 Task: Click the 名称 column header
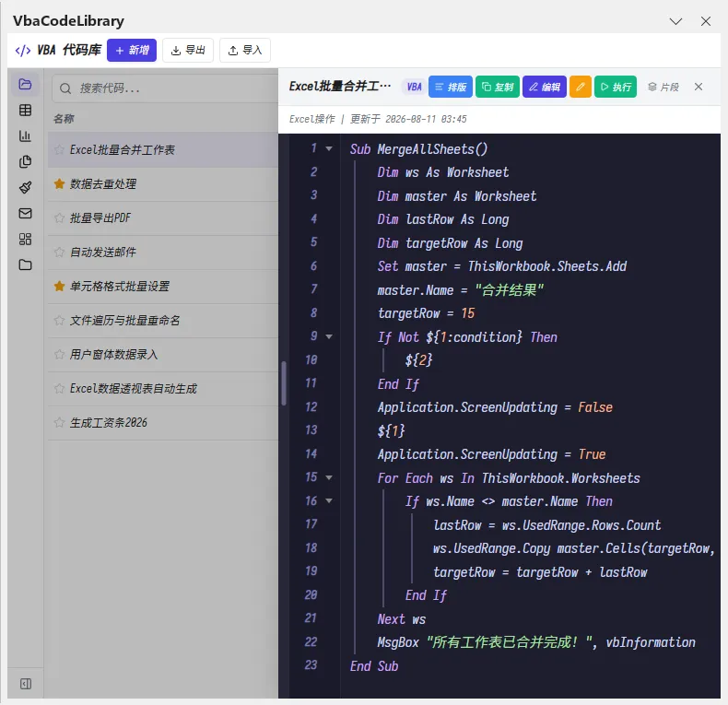64,119
